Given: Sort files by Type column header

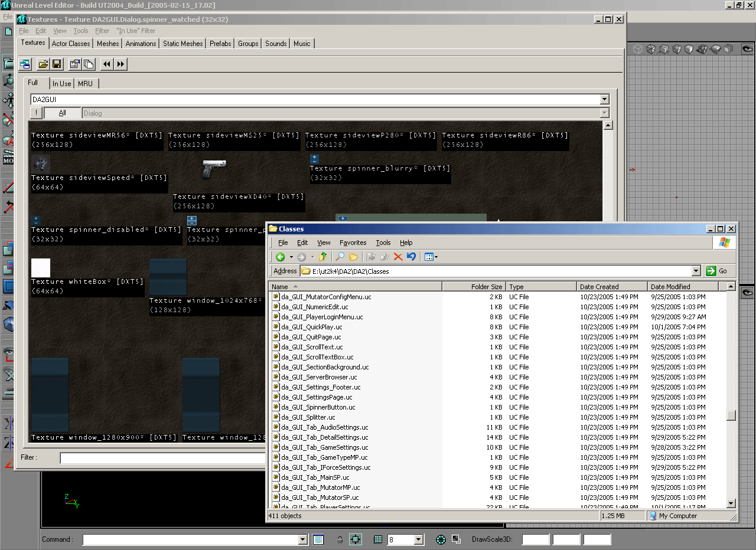Looking at the screenshot, I should [542, 287].
